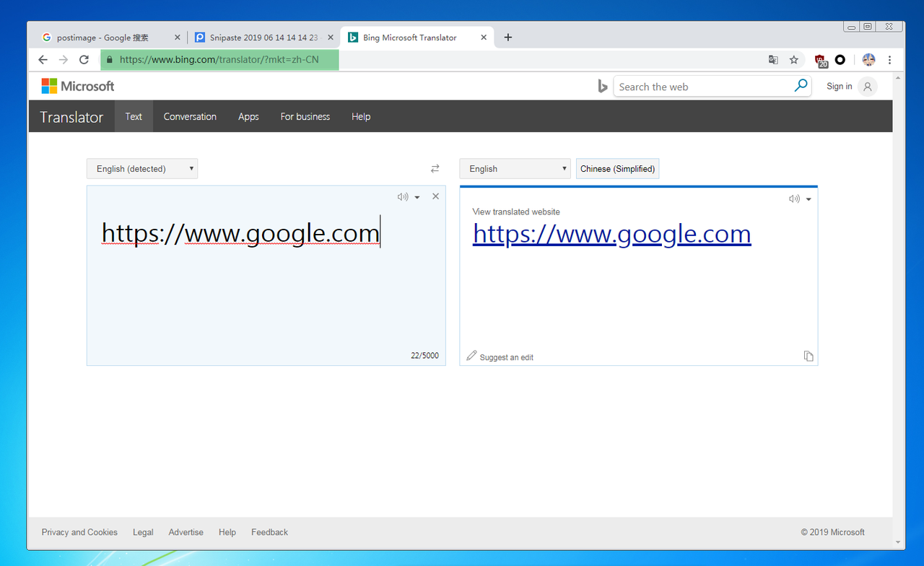
Task: Close the Bing Microsoft Translator tab
Action: tap(484, 38)
